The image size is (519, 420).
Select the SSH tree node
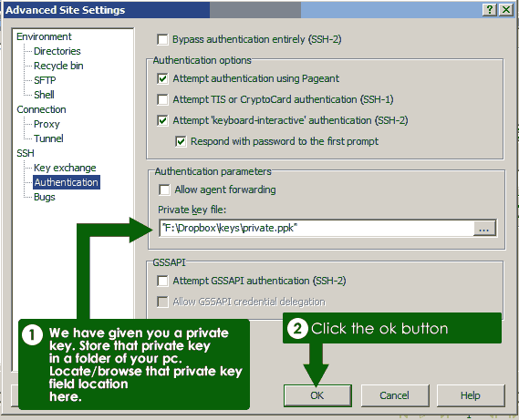pos(26,153)
